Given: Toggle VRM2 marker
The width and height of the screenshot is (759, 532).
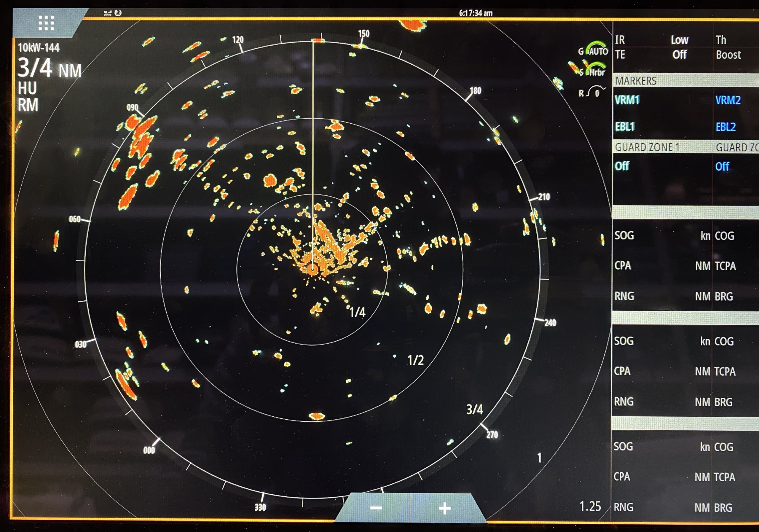Looking at the screenshot, I should click(728, 100).
